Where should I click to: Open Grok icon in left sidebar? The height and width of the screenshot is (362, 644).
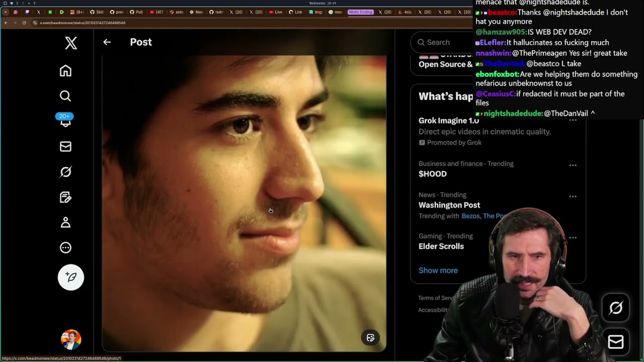(65, 172)
